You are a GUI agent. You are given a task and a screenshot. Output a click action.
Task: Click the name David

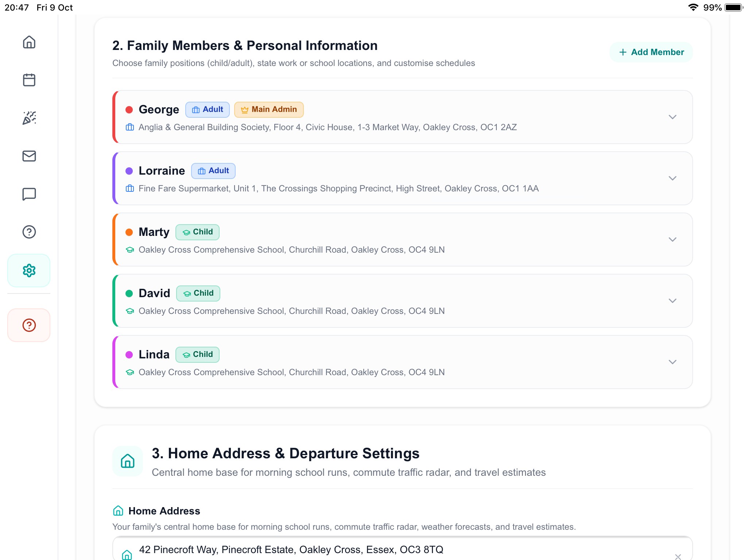[x=154, y=293]
